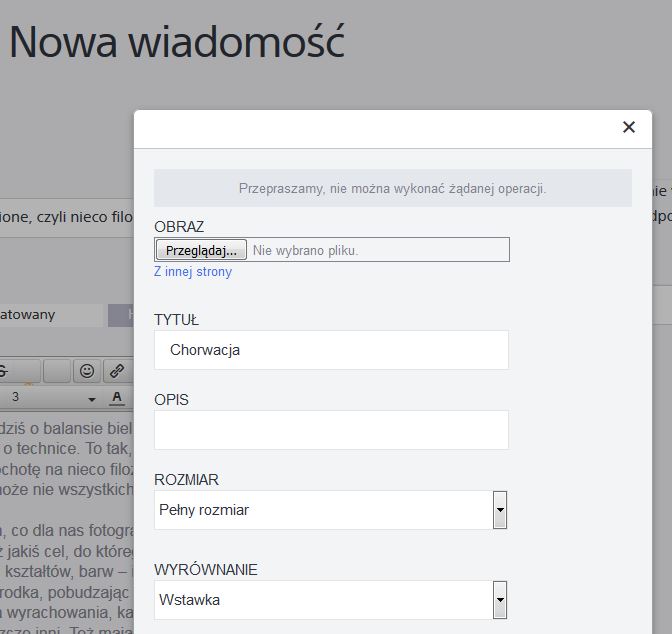
Task: Open the font size 3 dropdown
Action: click(50, 398)
